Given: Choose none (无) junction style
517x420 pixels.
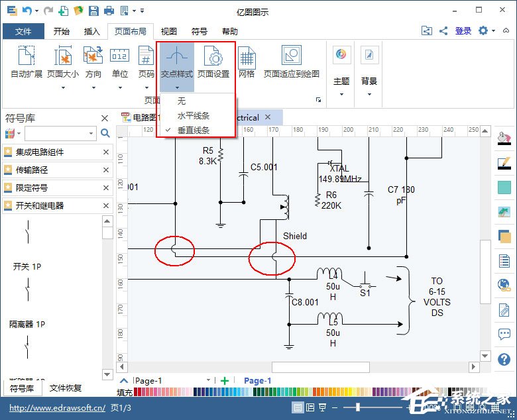Looking at the screenshot, I should click(x=182, y=101).
